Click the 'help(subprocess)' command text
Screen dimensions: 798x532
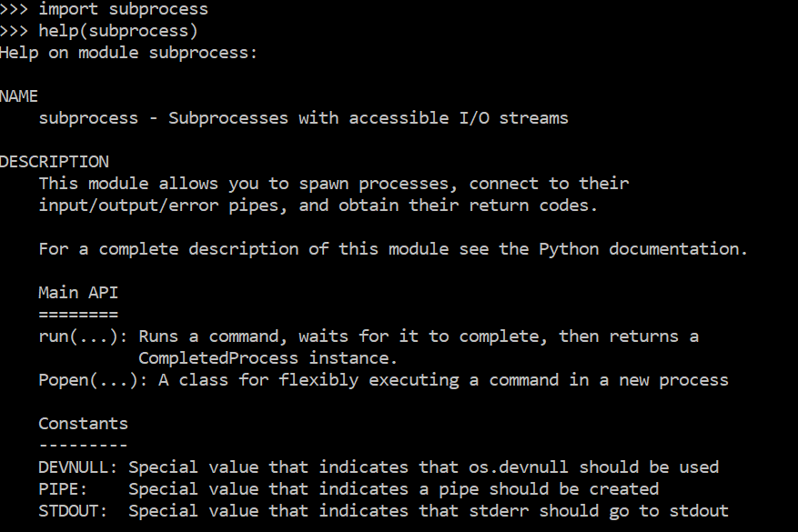click(118, 31)
